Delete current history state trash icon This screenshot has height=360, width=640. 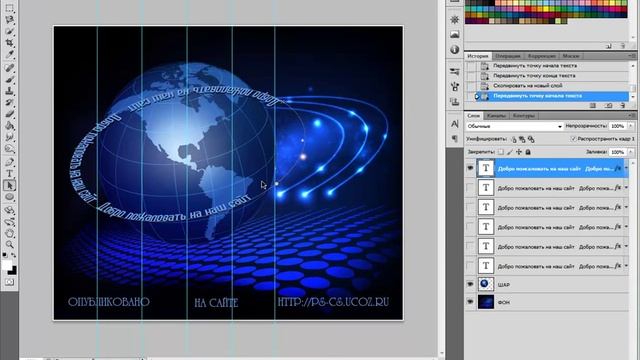622,105
